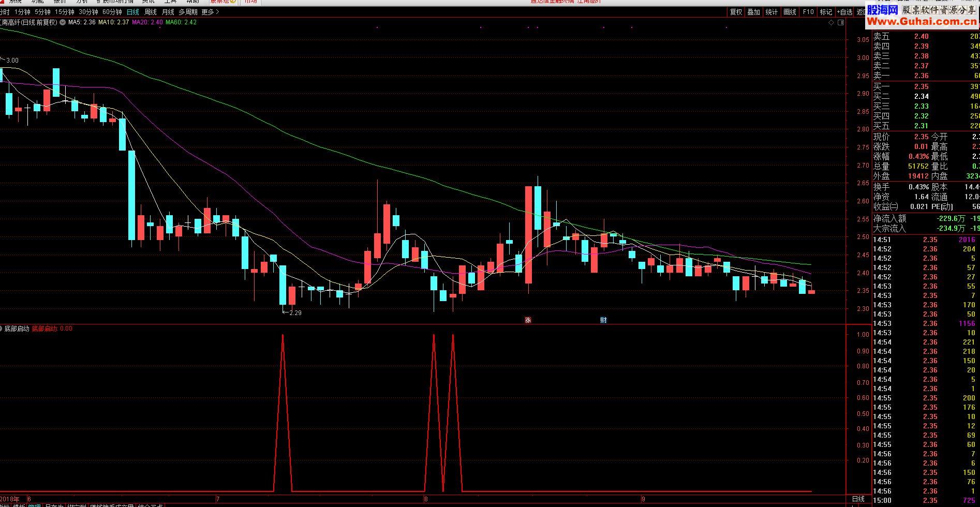Screen dimensions: 980x507
Task: Click the 买二 bid row
Action: (926, 96)
